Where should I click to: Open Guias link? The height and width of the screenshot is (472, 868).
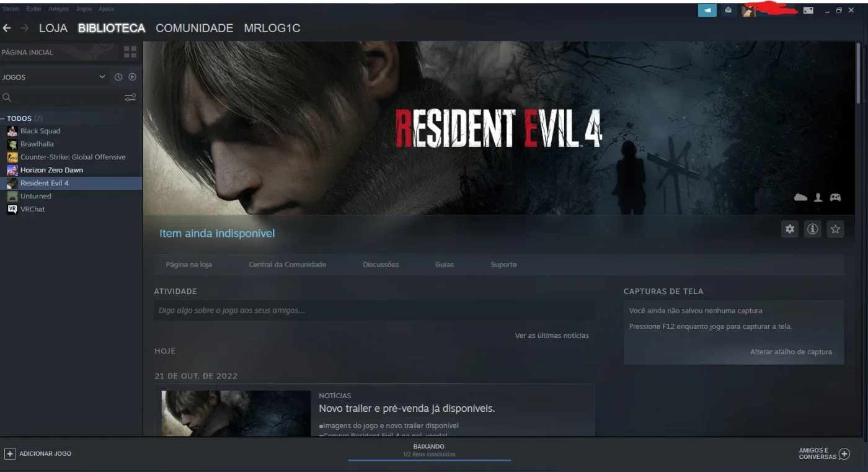click(445, 264)
